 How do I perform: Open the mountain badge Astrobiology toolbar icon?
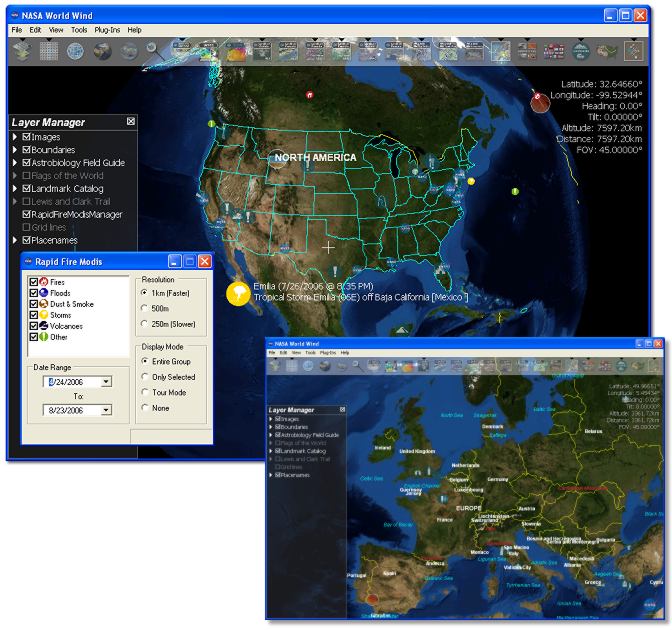[x=581, y=51]
